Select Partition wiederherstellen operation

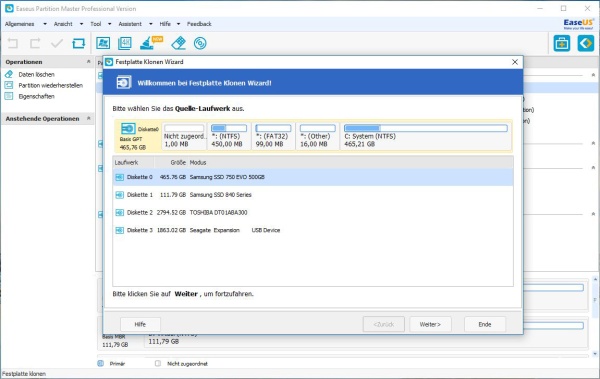coord(51,85)
